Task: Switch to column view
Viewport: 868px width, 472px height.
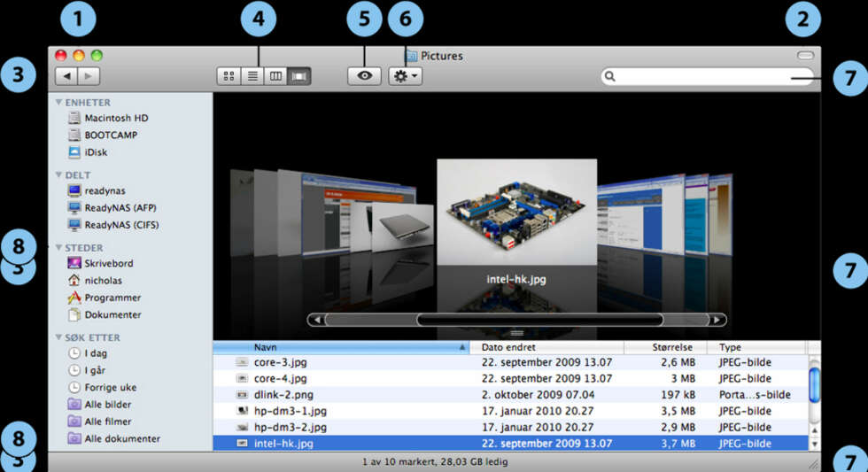Action: coord(275,76)
